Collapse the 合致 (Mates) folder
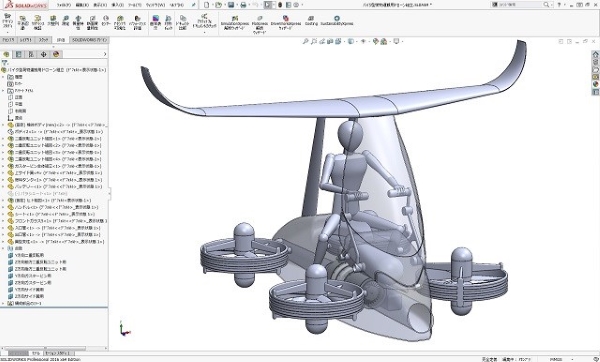 (3, 248)
